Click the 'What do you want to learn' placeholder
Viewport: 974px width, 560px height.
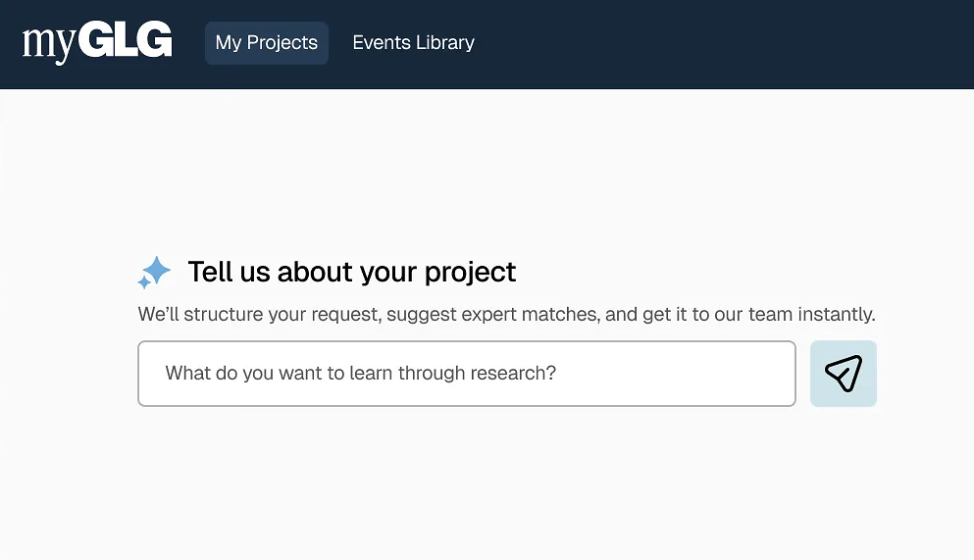pos(360,373)
